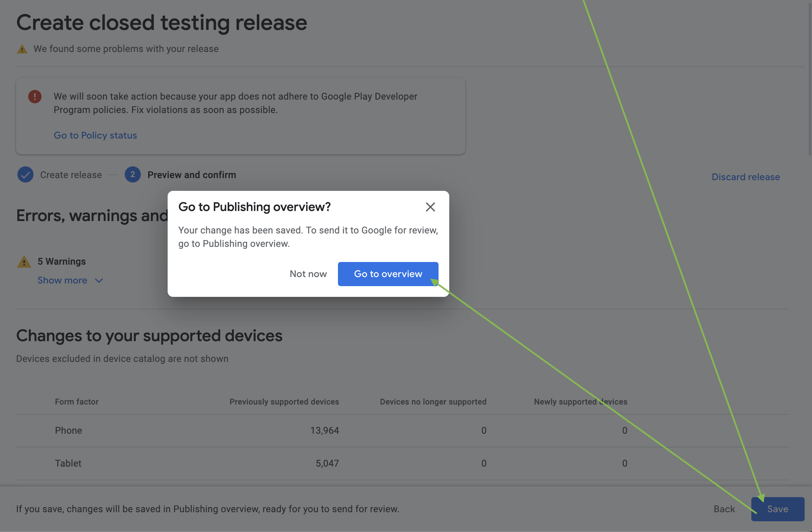Click the page vertical scrollbar
The height and width of the screenshot is (532, 812).
point(809,78)
